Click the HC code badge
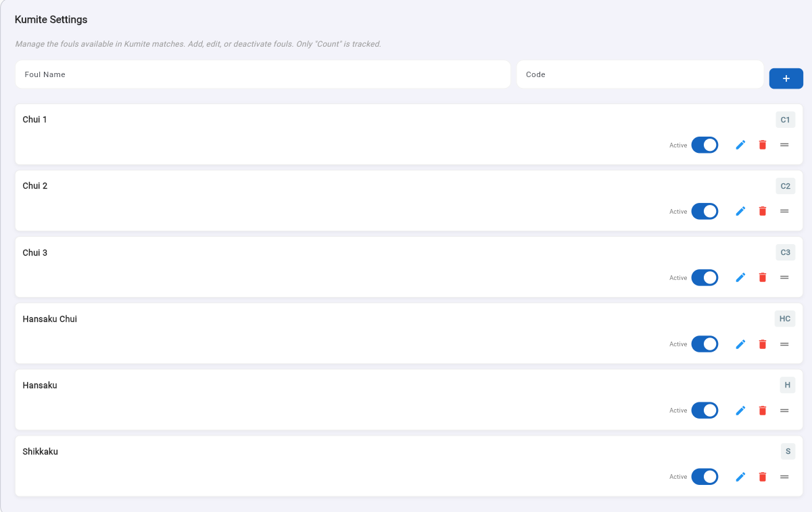This screenshot has width=812, height=512. pyautogui.click(x=785, y=319)
